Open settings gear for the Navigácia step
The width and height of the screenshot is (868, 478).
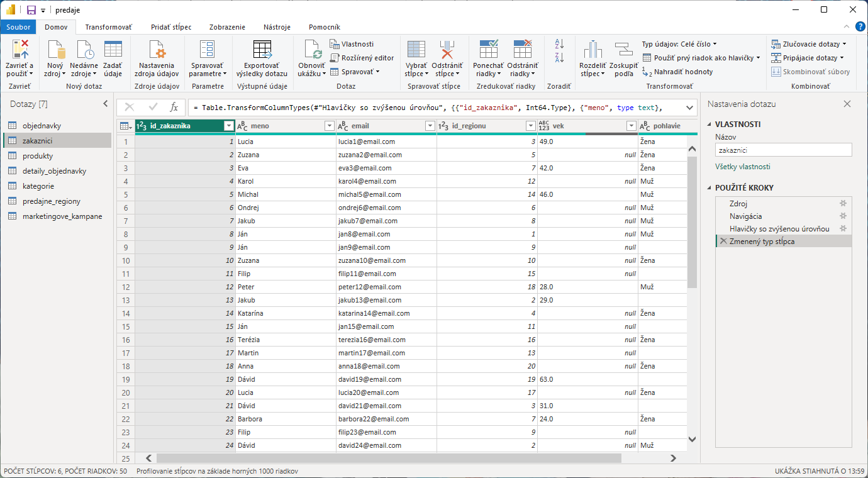coord(843,216)
